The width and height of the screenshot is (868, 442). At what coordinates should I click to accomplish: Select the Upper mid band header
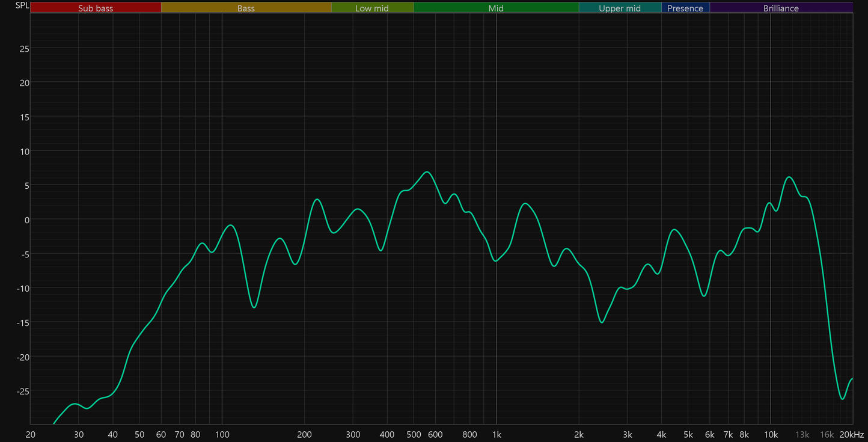[x=620, y=8]
